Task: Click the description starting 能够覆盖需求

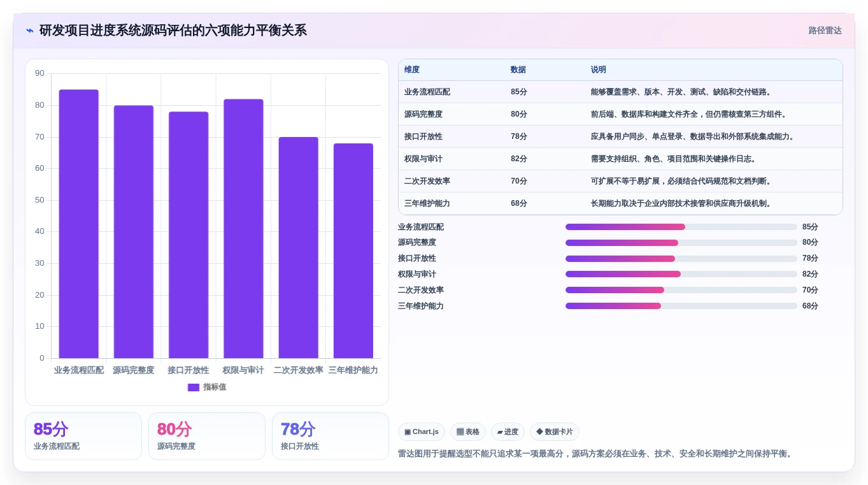Action: coord(682,92)
